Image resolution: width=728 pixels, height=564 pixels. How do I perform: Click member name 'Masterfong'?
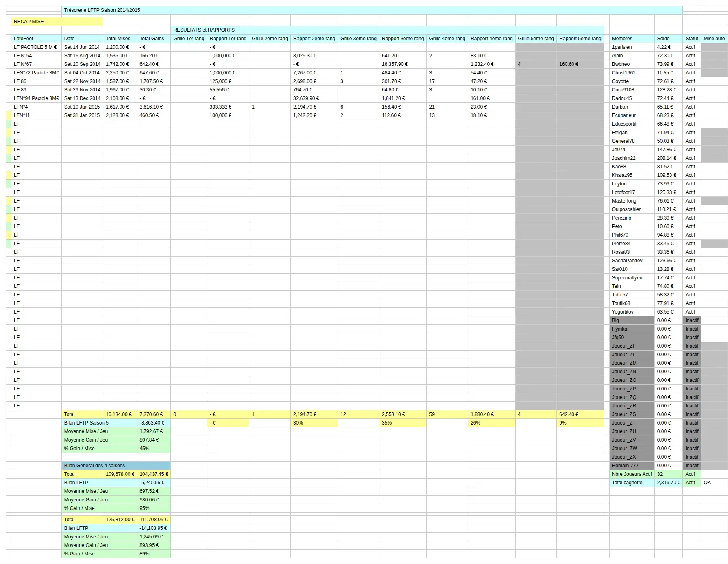632,201
